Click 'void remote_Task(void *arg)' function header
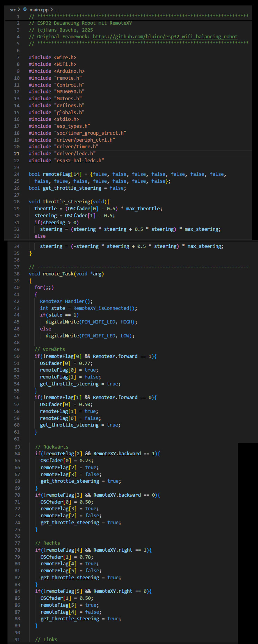 pos(67,274)
